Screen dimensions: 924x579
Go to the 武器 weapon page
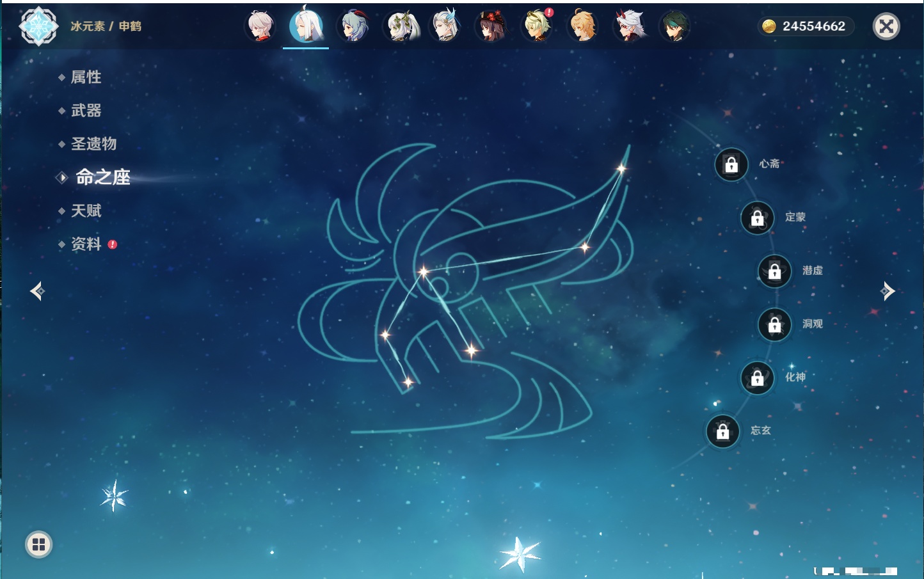click(86, 111)
